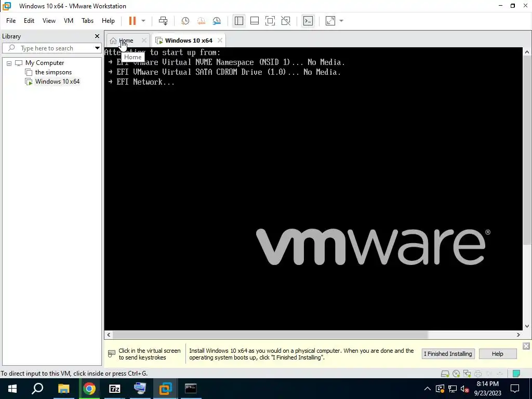Click the muted volume tray icon

pyautogui.click(x=465, y=389)
